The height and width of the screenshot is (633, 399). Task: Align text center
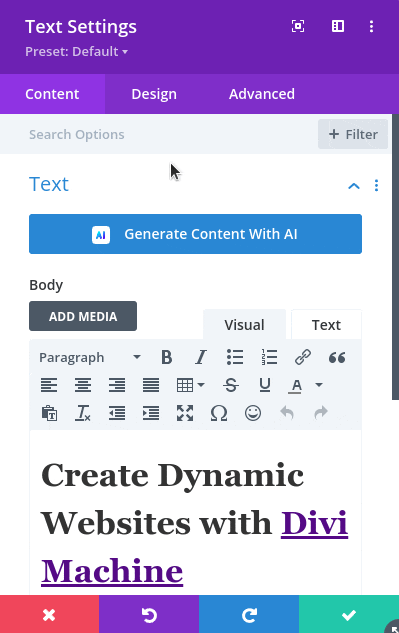(x=83, y=385)
